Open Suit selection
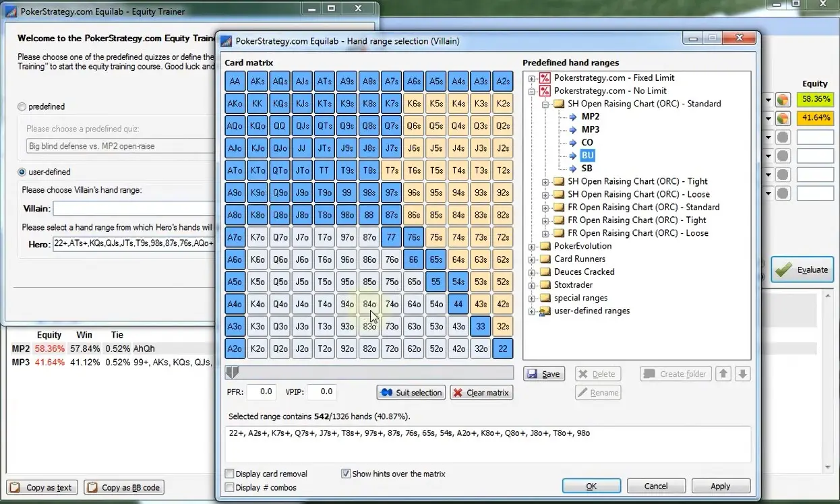This screenshot has height=504, width=840. click(411, 392)
